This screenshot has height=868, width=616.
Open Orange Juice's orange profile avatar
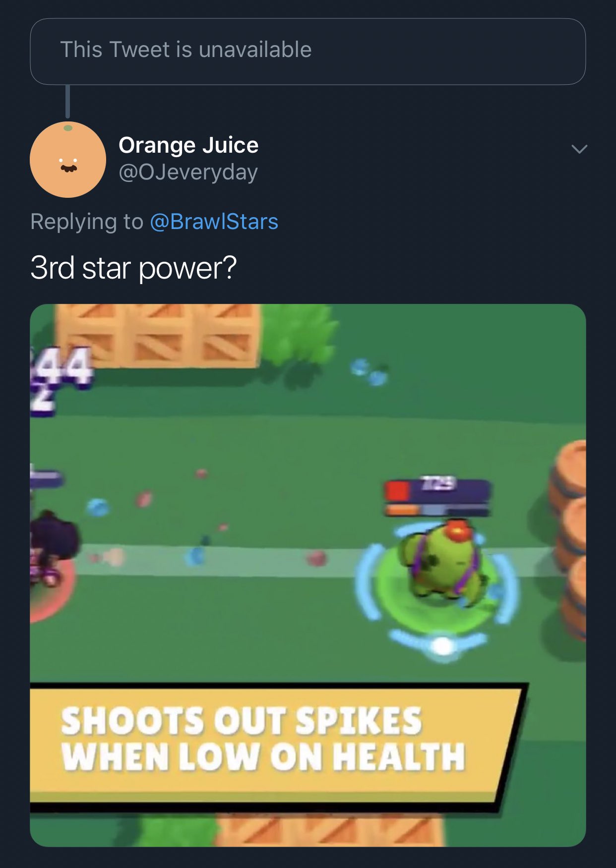tap(68, 160)
